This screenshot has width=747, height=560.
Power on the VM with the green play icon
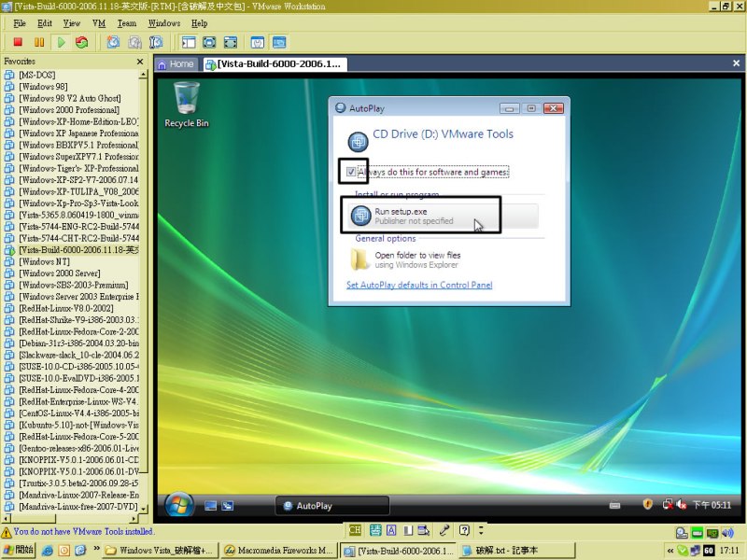pyautogui.click(x=61, y=42)
